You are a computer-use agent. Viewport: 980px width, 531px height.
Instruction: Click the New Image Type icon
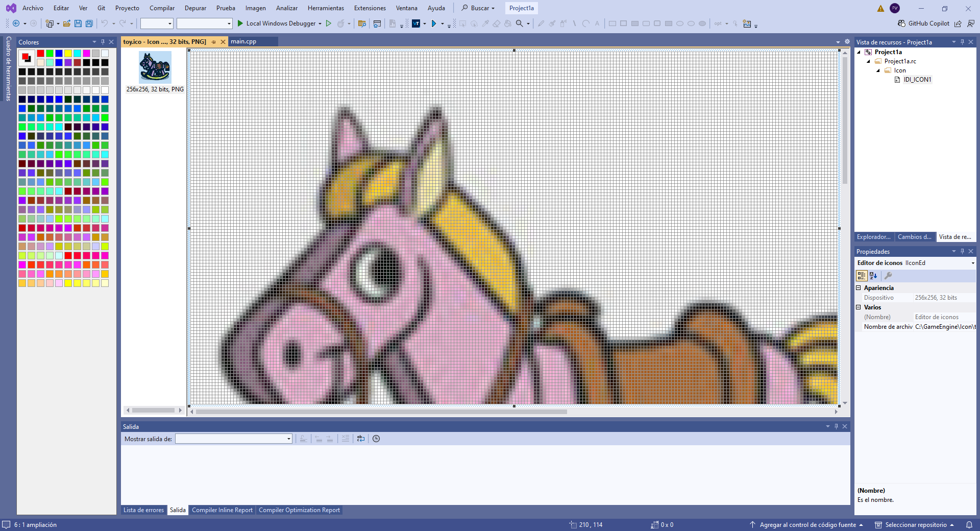pyautogui.click(x=747, y=23)
